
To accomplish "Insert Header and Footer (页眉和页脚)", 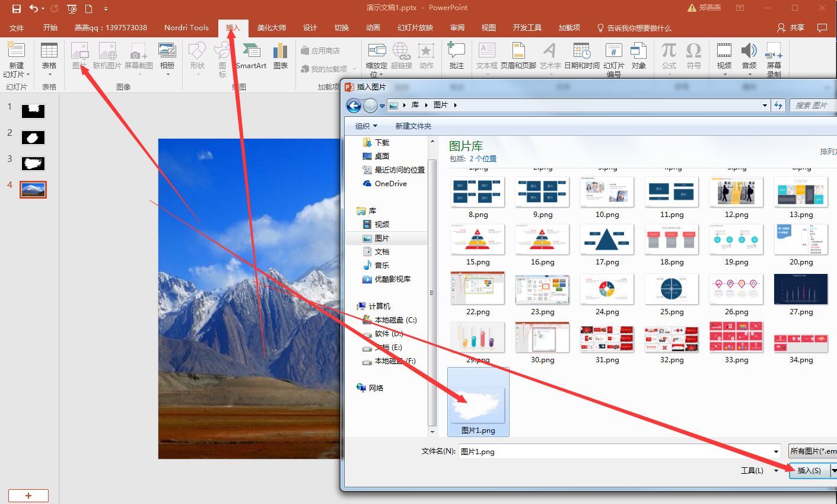I will (x=518, y=55).
